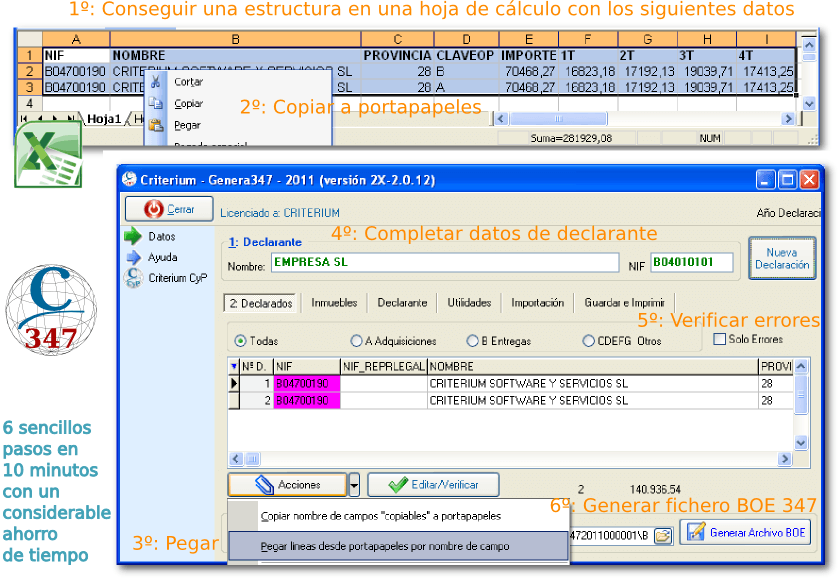The width and height of the screenshot is (838, 578).
Task: Open the Utilidades tab
Action: [x=469, y=303]
